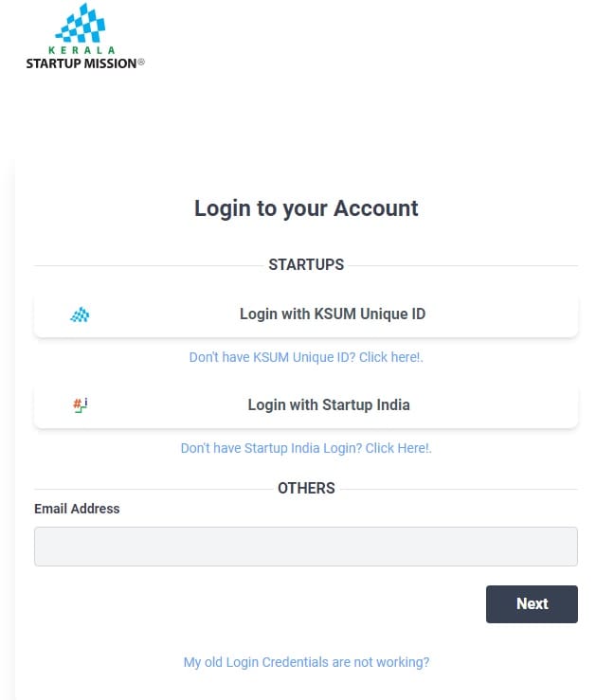
Task: Open the Don't have KSUM Unique ID link
Action: [306, 358]
